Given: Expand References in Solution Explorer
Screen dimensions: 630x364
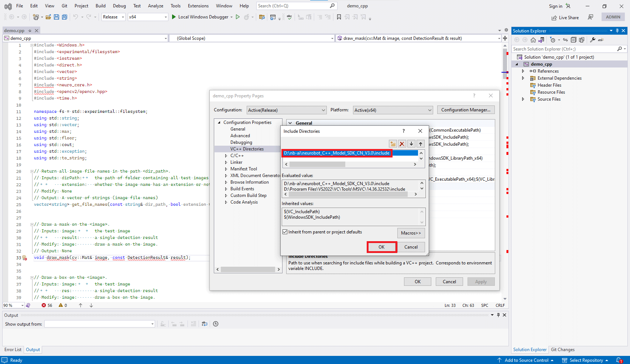Looking at the screenshot, I should [x=523, y=71].
